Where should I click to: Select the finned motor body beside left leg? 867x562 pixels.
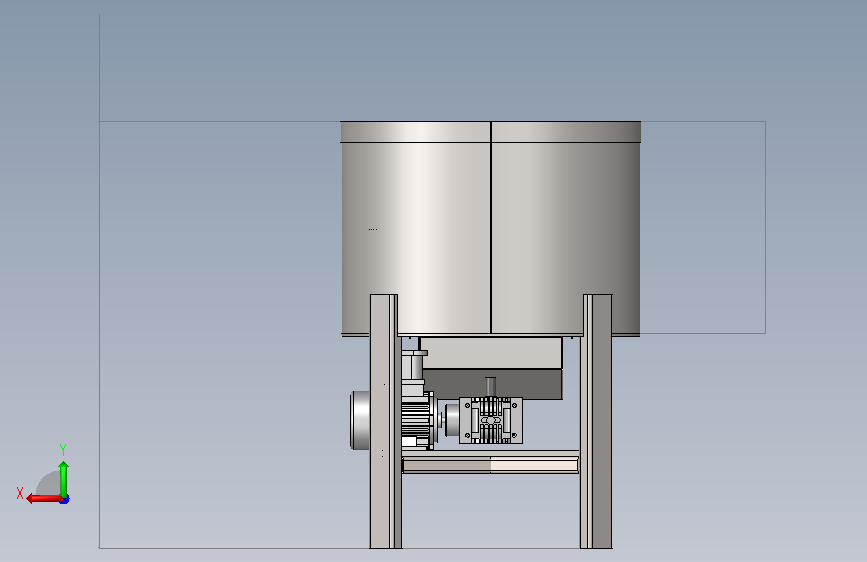pos(416,419)
